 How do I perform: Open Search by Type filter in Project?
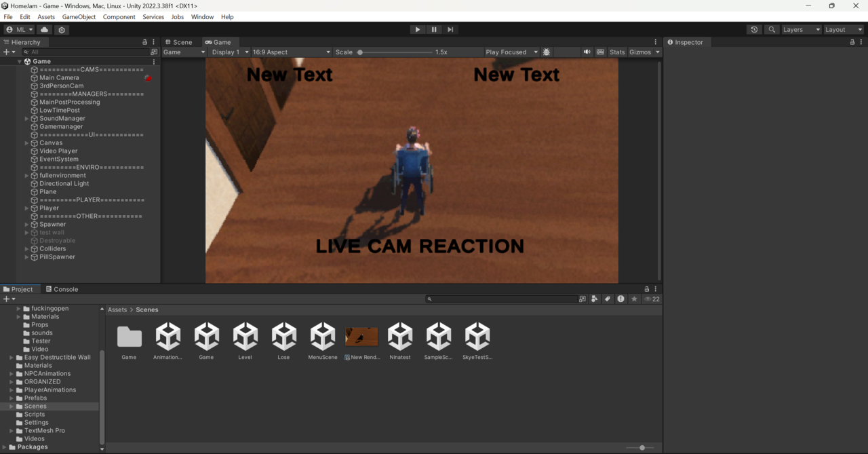595,299
